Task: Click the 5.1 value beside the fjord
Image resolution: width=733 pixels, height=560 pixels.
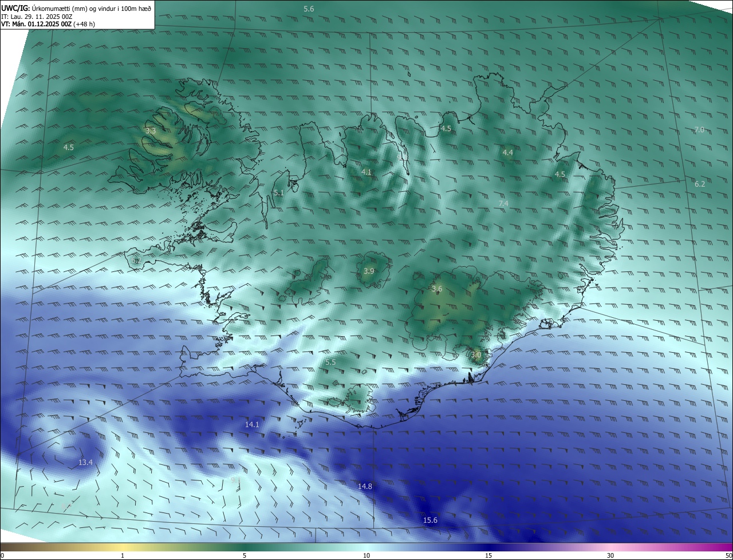Action: [279, 193]
